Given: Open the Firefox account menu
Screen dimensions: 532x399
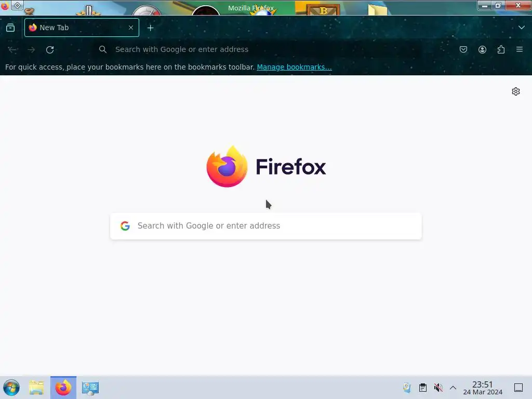Looking at the screenshot, I should (x=482, y=49).
